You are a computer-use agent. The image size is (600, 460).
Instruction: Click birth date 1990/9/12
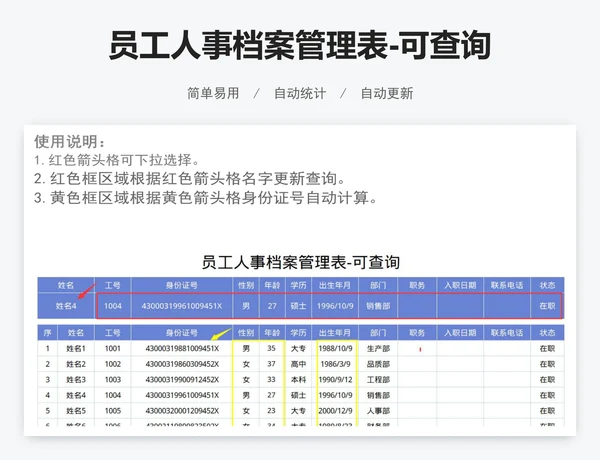click(x=336, y=380)
